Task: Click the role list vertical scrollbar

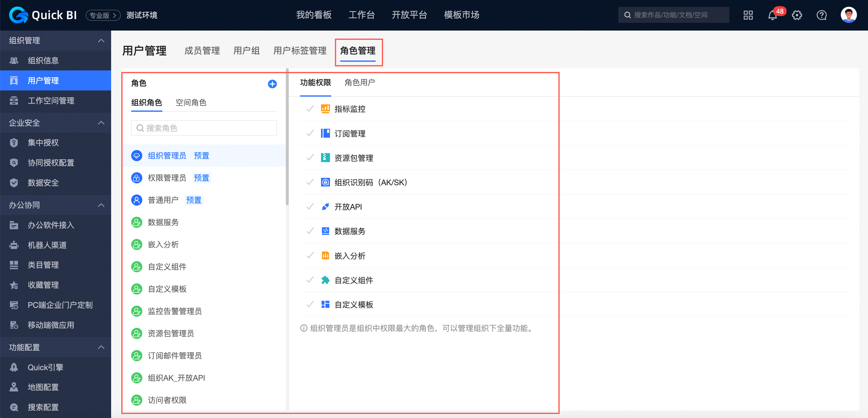Action: 287,136
